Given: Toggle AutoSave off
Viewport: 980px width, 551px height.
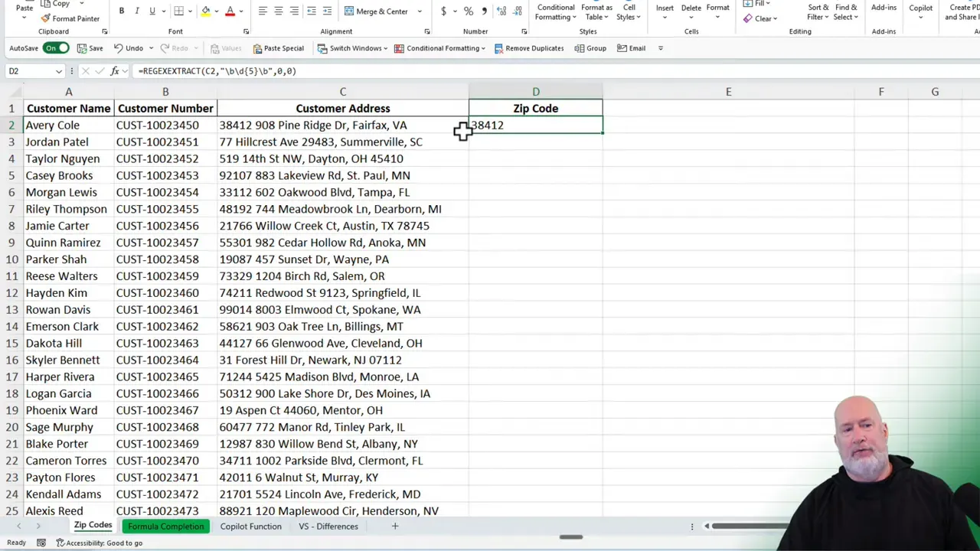Looking at the screenshot, I should (x=56, y=47).
